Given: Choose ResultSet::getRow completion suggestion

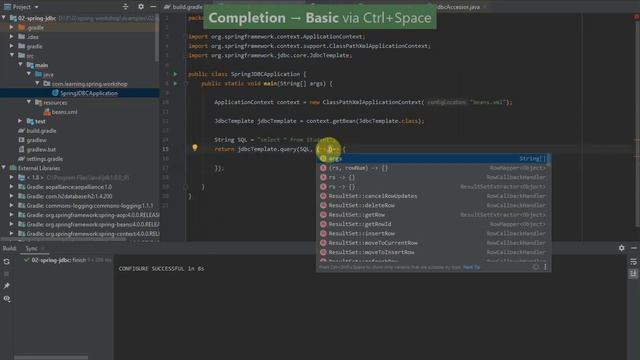Looking at the screenshot, I should [x=434, y=215].
